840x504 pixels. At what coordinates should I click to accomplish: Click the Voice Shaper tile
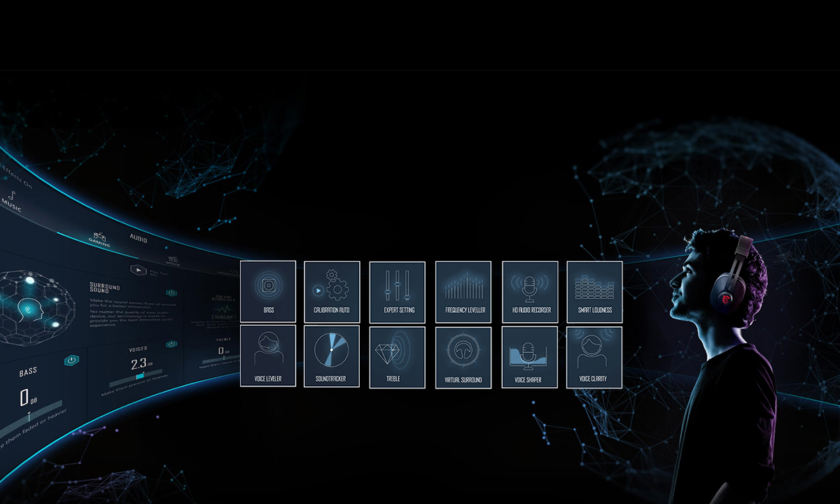tap(530, 356)
